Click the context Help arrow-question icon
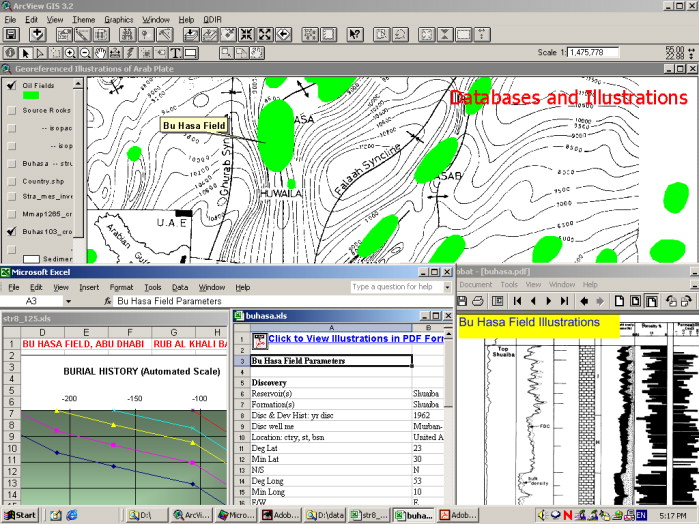699x524 pixels. tap(355, 35)
